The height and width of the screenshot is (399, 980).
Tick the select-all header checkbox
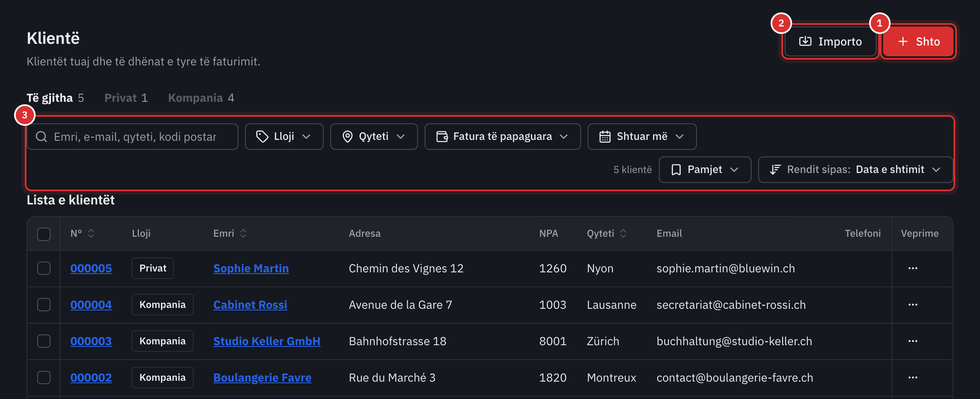(x=44, y=234)
